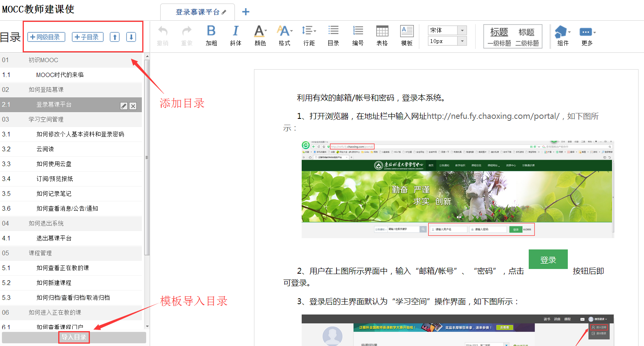The width and height of the screenshot is (644, 346).
Task: Move catalog item up with arrow
Action: coord(114,37)
